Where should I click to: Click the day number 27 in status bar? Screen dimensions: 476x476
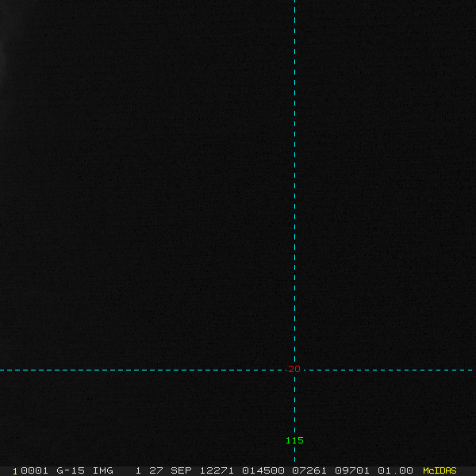(x=156, y=470)
